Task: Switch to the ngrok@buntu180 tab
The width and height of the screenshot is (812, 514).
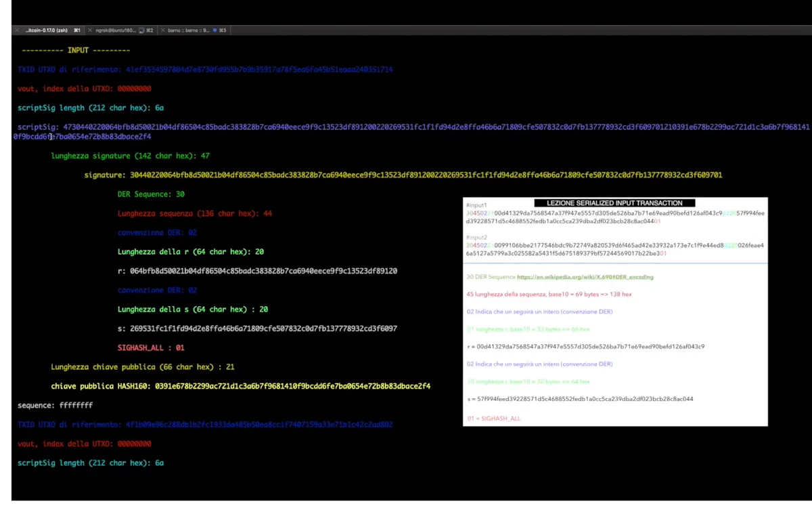Action: tap(115, 30)
